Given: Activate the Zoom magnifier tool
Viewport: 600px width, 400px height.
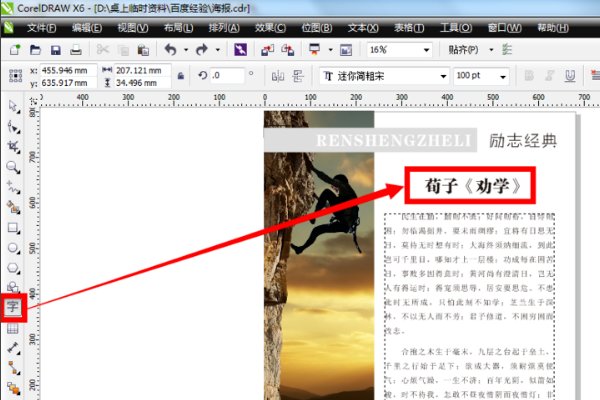Looking at the screenshot, I should click(14, 167).
